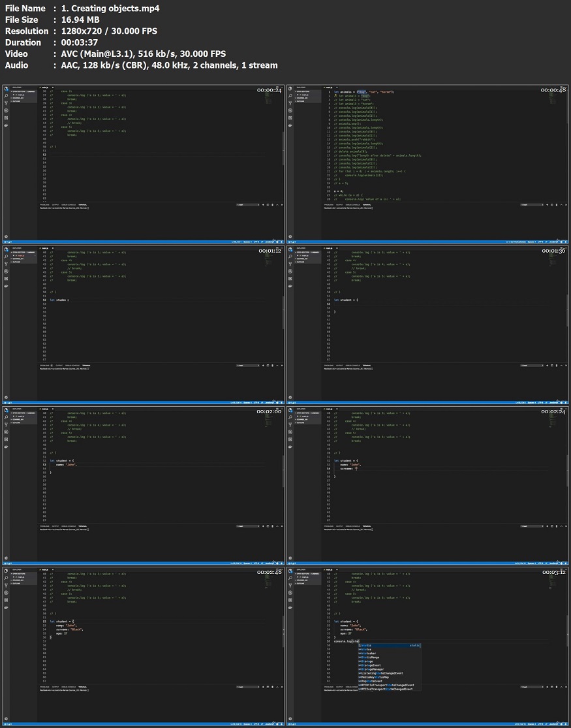
Task: Open Extensions icon in the 00:01:36 frame
Action: coord(290,278)
